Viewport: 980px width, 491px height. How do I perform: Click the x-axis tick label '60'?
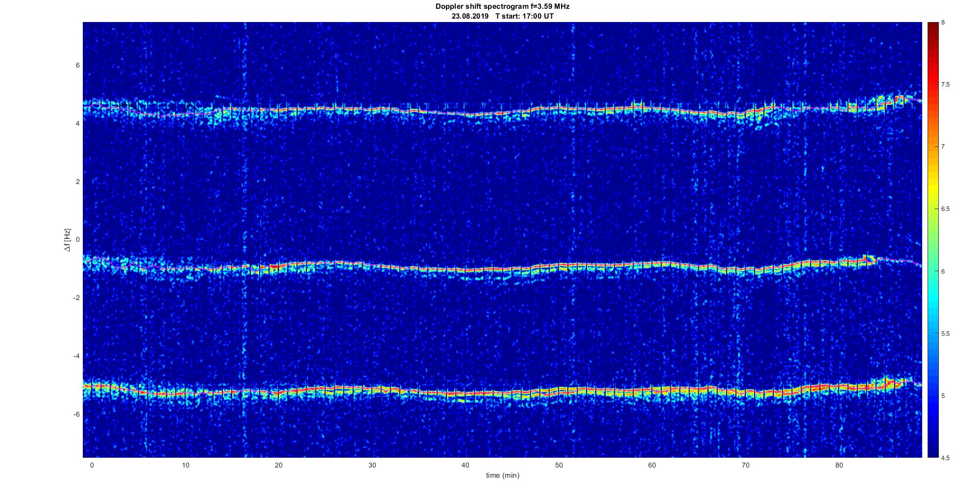click(x=652, y=465)
